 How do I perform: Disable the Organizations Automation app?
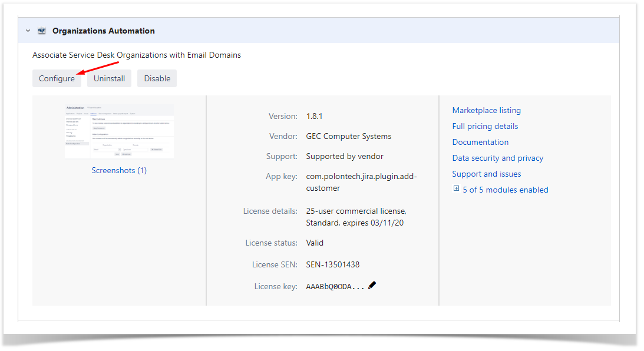coord(157,78)
